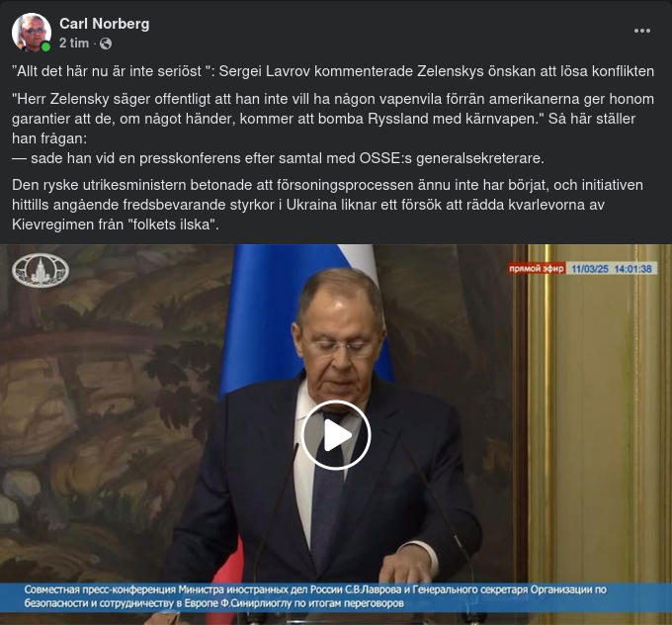Click the globe public-audience icon
This screenshot has width=672, height=625.
pos(106,44)
